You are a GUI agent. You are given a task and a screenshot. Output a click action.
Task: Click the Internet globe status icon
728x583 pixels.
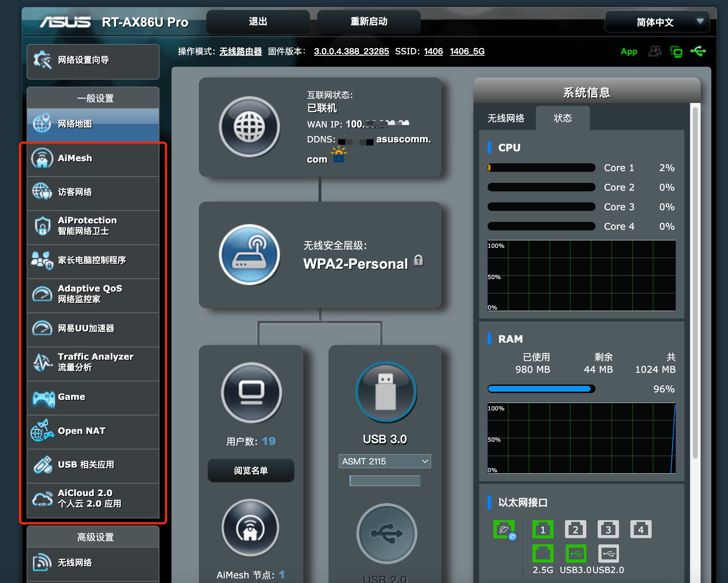pyautogui.click(x=249, y=127)
